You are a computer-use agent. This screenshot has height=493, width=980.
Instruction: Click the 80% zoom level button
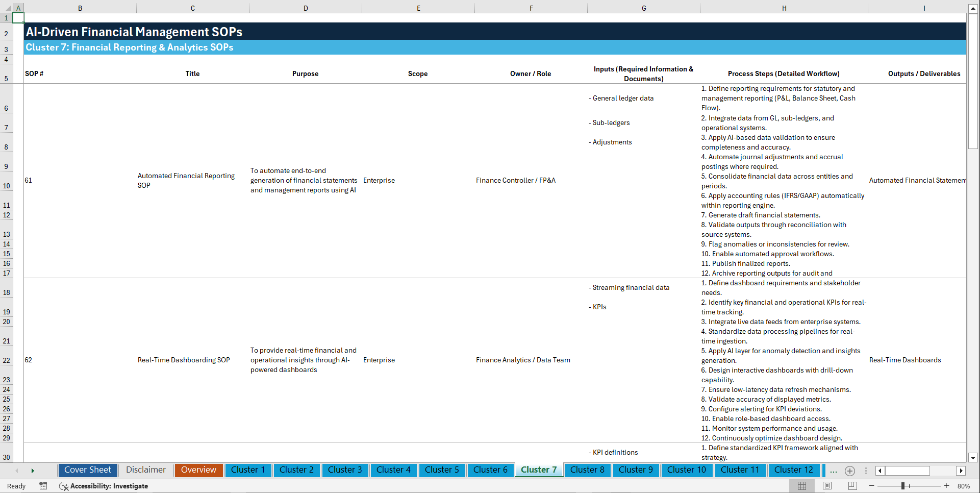point(965,486)
